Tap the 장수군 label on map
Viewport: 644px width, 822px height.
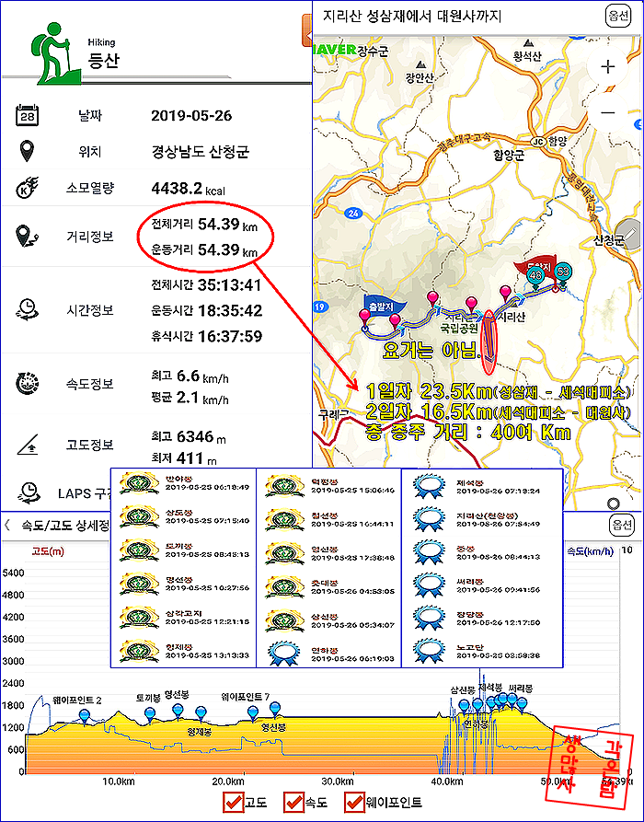373,51
